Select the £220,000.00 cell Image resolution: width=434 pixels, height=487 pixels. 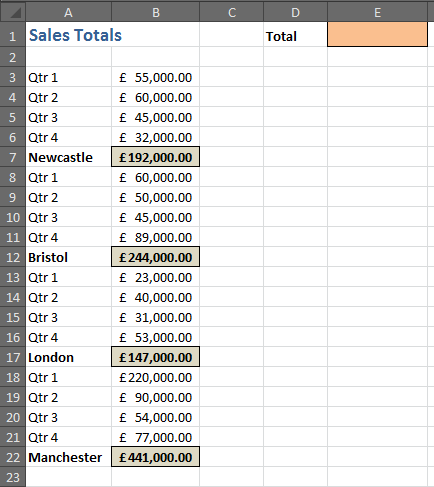156,377
